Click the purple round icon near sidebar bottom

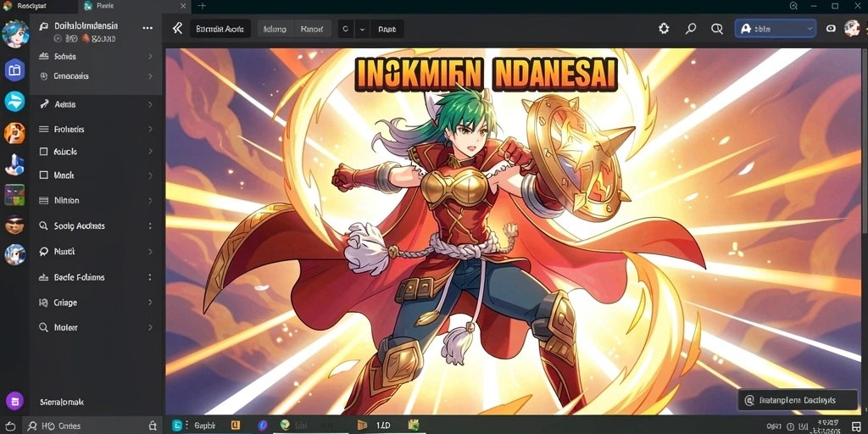coord(14,401)
